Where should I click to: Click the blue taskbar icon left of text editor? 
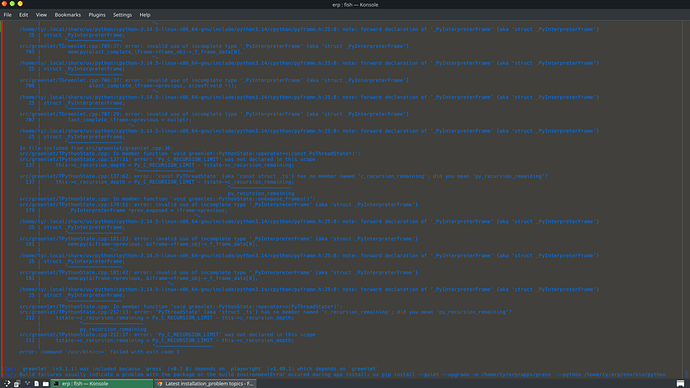(x=27, y=384)
